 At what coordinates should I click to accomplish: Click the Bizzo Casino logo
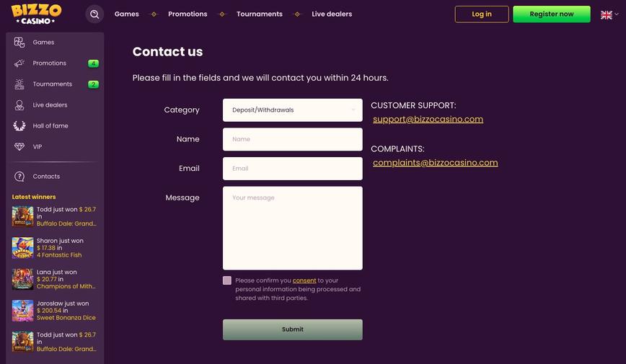36,14
